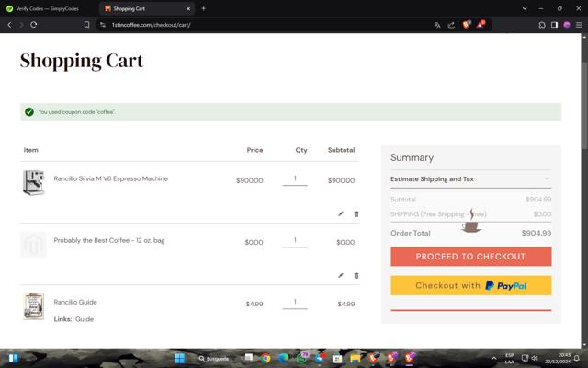Show hidden system tray icons
This screenshot has height=368, width=588.
click(494, 359)
